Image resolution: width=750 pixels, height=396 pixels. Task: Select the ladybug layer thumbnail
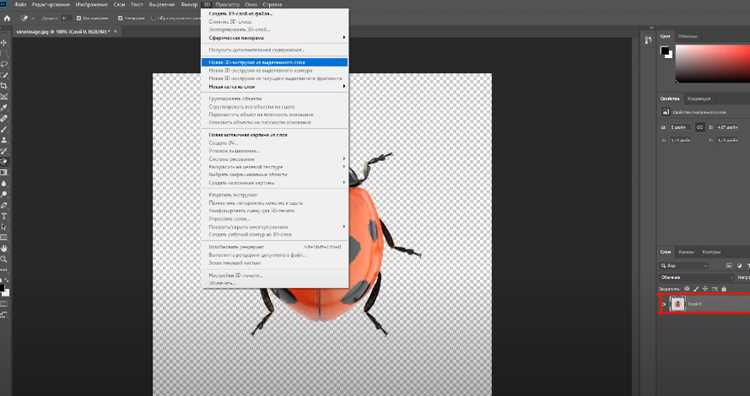pyautogui.click(x=677, y=304)
